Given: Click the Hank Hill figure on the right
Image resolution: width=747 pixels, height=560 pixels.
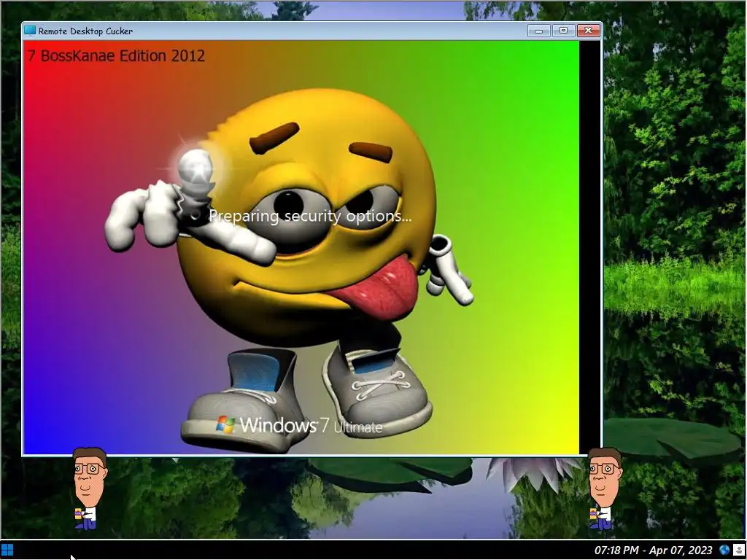Looking at the screenshot, I should click(604, 489).
